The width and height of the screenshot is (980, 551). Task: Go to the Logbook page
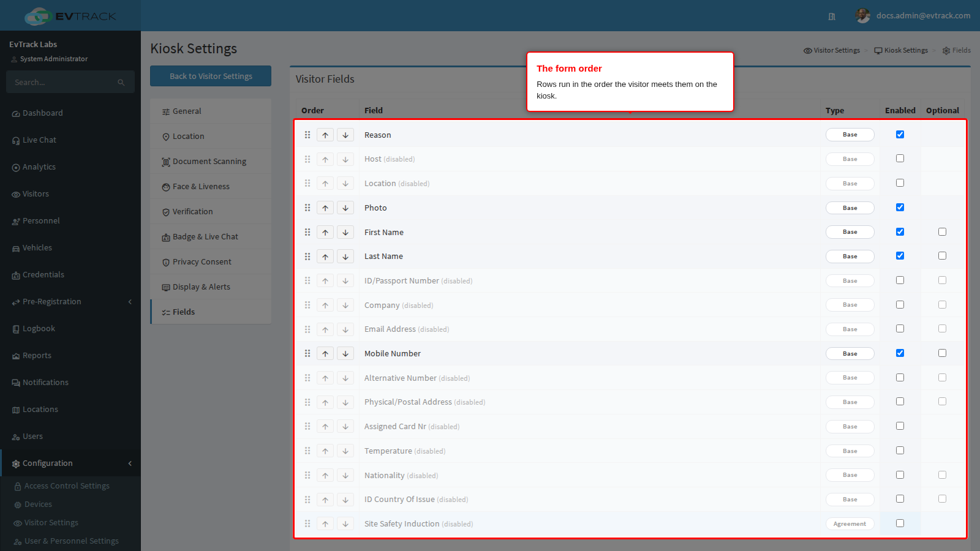(70, 329)
